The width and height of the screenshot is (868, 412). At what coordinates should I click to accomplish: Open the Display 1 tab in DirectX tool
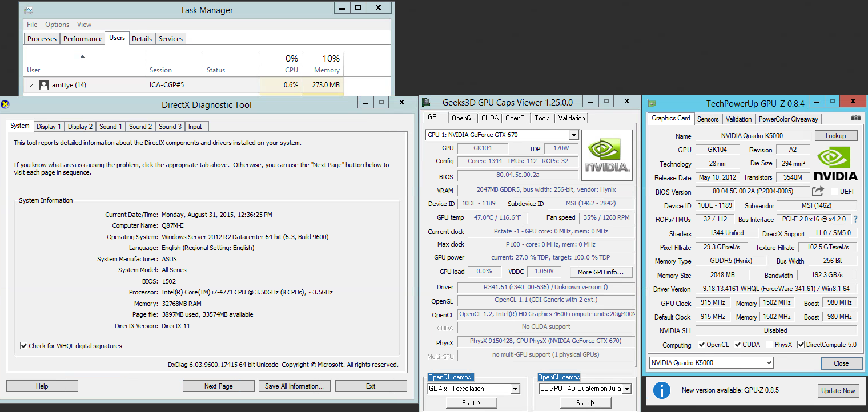[49, 127]
